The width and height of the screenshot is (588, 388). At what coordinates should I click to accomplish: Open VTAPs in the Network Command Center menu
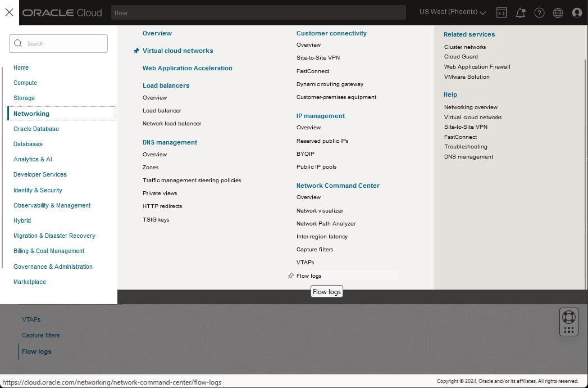(306, 262)
